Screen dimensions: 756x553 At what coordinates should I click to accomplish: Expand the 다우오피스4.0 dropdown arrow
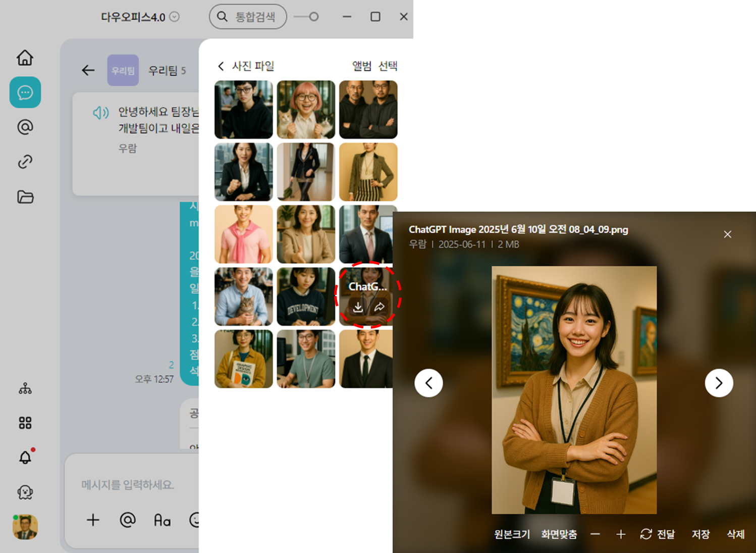[175, 17]
